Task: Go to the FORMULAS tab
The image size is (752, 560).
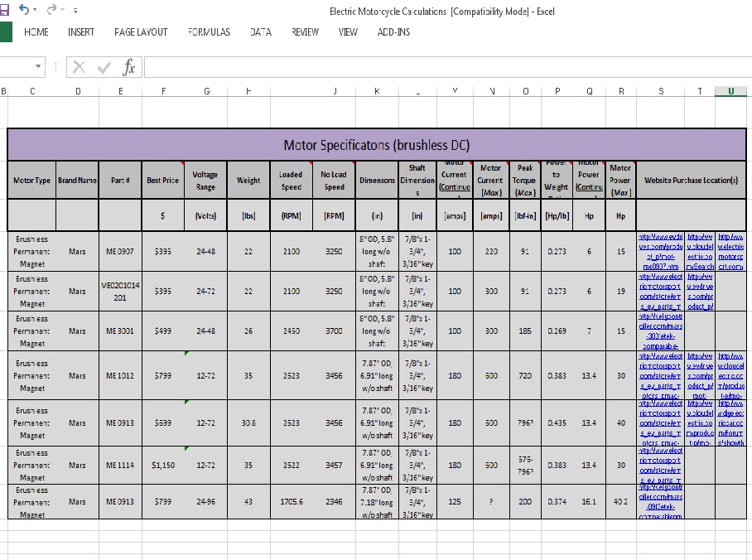Action: [209, 32]
